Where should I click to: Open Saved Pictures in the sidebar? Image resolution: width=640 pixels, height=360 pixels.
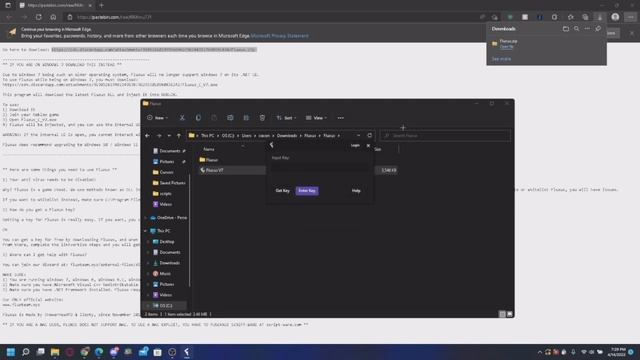point(169,183)
